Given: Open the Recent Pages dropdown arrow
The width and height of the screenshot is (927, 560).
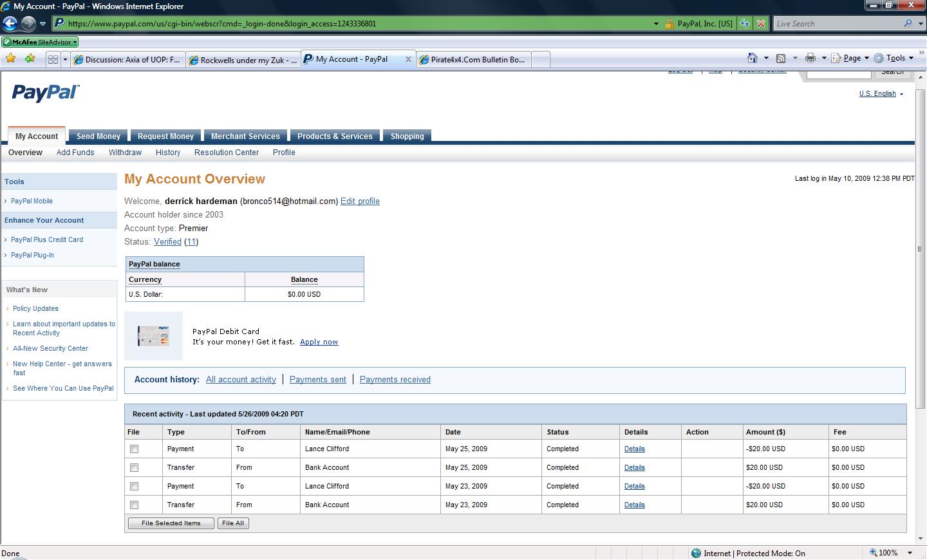Looking at the screenshot, I should tap(42, 24).
